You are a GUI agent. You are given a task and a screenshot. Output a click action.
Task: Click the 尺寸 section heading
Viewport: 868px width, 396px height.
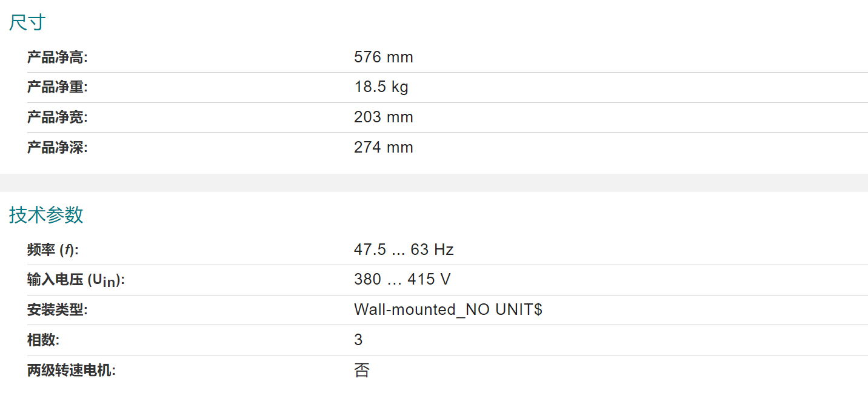pos(27,23)
